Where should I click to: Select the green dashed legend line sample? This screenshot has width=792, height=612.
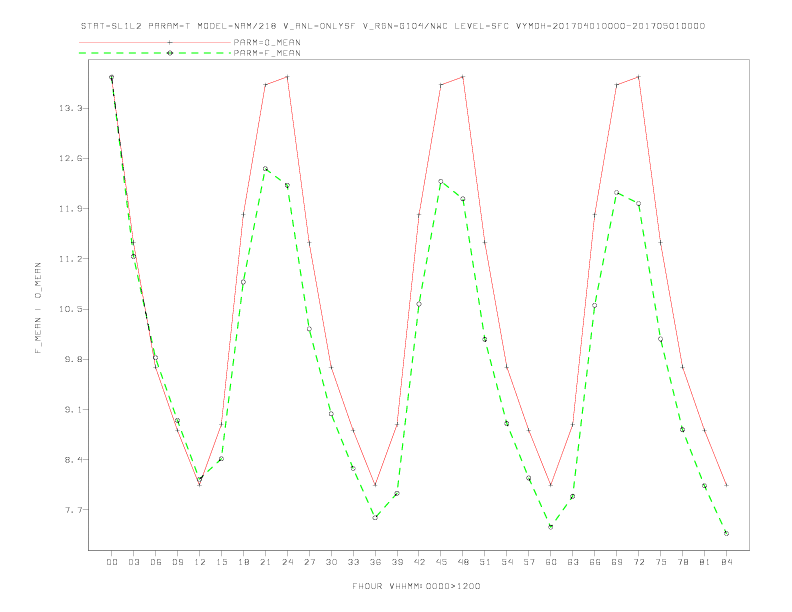pyautogui.click(x=155, y=53)
